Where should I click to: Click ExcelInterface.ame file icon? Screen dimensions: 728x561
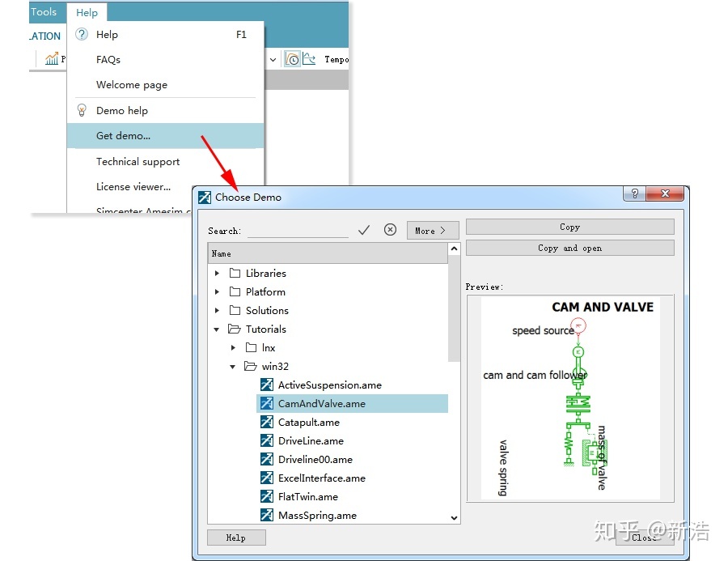266,478
